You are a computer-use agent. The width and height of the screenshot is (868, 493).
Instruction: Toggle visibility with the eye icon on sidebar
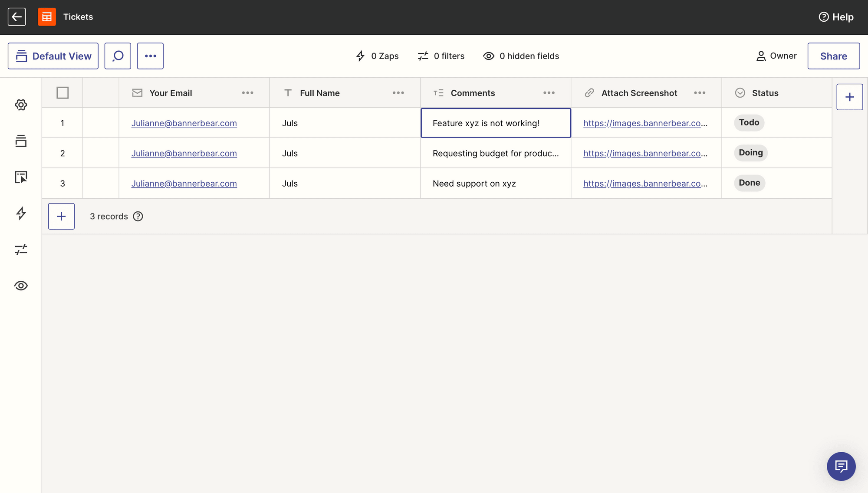tap(21, 286)
